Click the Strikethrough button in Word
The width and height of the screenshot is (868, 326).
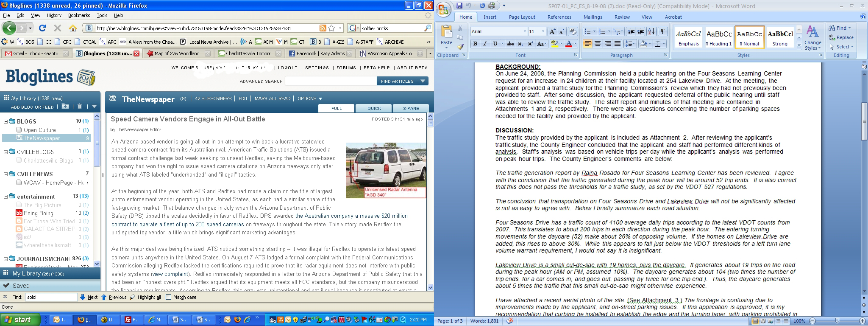click(510, 44)
